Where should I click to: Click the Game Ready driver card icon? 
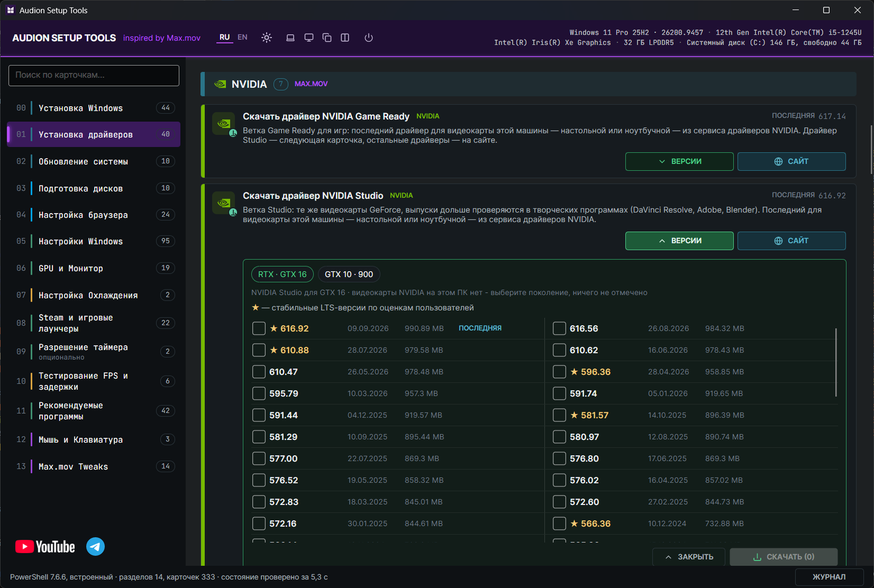coord(223,124)
